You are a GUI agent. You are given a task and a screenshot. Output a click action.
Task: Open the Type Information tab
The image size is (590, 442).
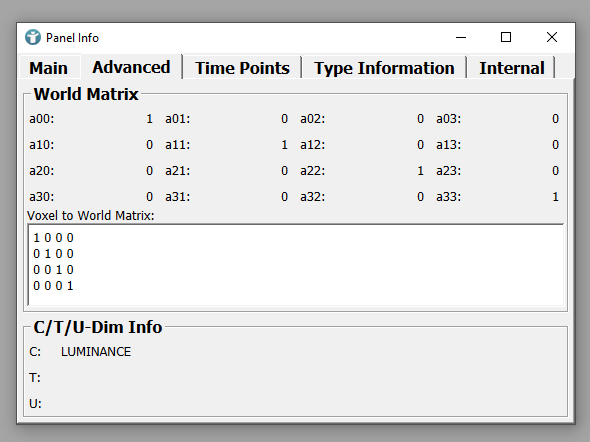click(x=384, y=68)
